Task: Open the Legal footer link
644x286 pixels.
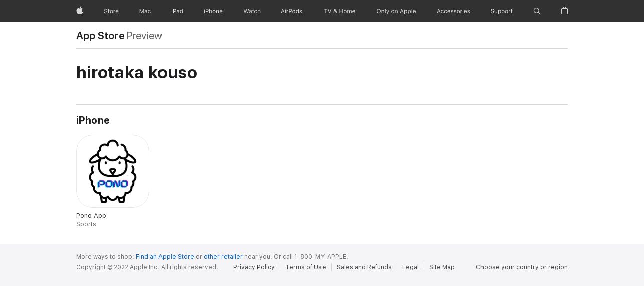Action: click(x=410, y=267)
